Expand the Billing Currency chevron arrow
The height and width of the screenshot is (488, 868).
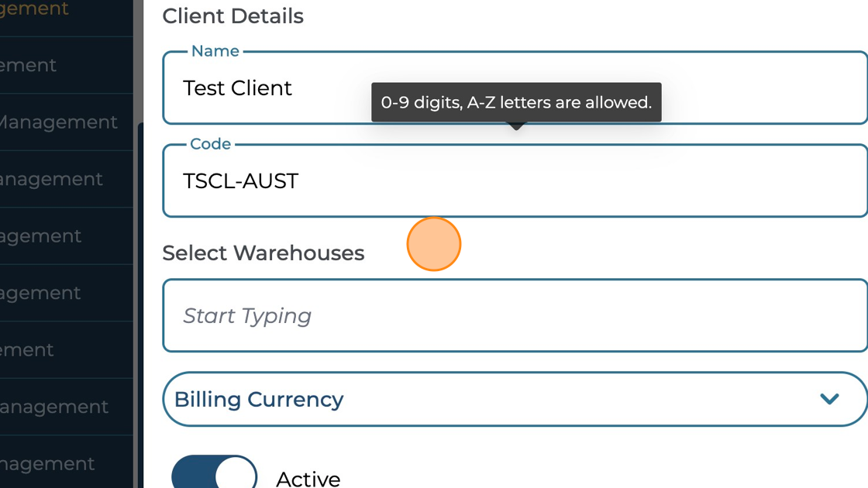click(x=829, y=399)
